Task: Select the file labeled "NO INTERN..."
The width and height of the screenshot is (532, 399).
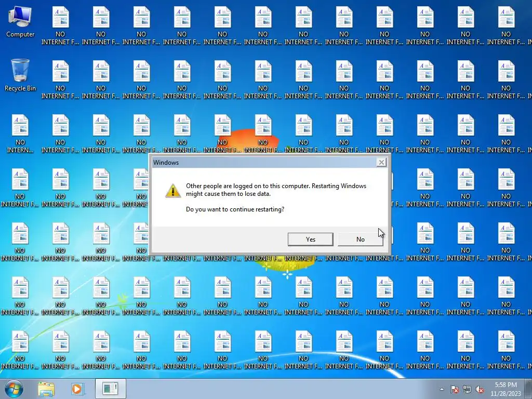Action: pyautogui.click(x=20, y=134)
